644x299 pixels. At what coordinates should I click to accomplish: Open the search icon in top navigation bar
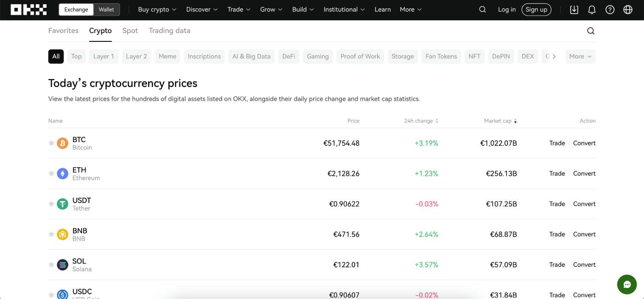coord(483,10)
